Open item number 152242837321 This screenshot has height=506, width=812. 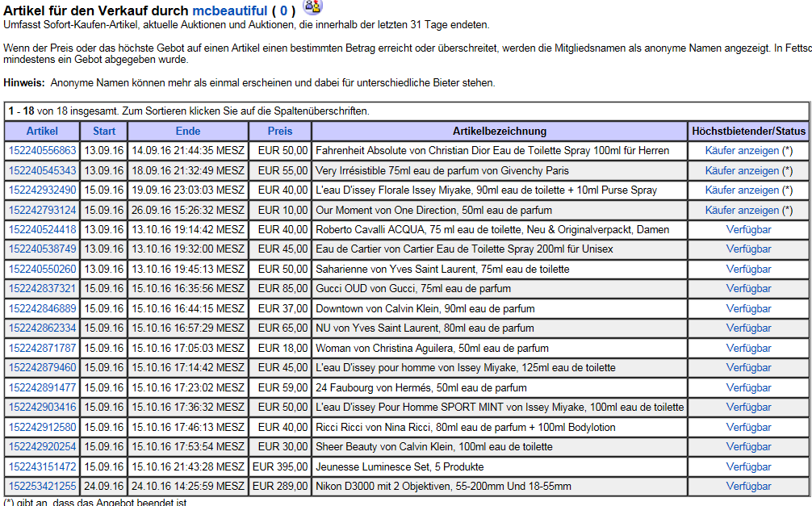pos(43,288)
